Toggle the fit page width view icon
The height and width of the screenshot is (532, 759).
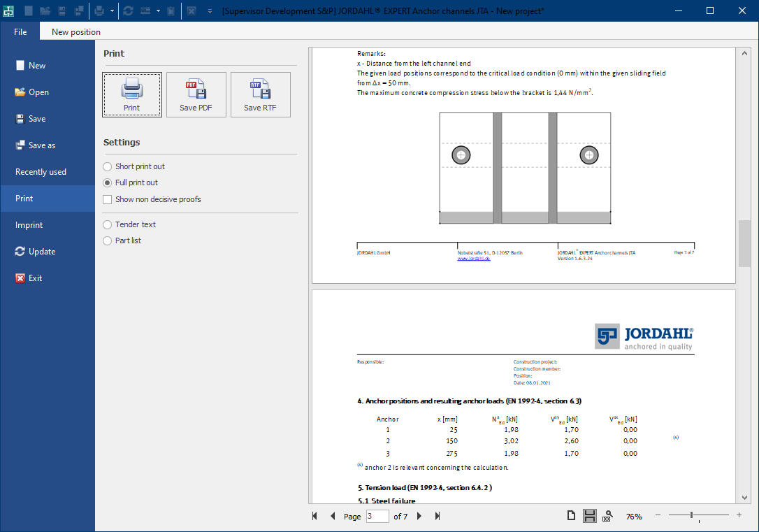pos(590,516)
